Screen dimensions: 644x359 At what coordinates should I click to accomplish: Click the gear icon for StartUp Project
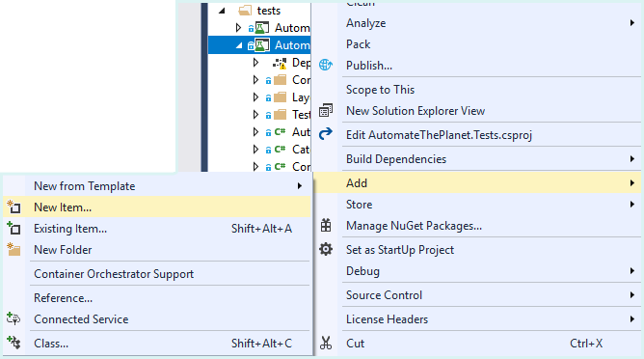click(x=326, y=249)
